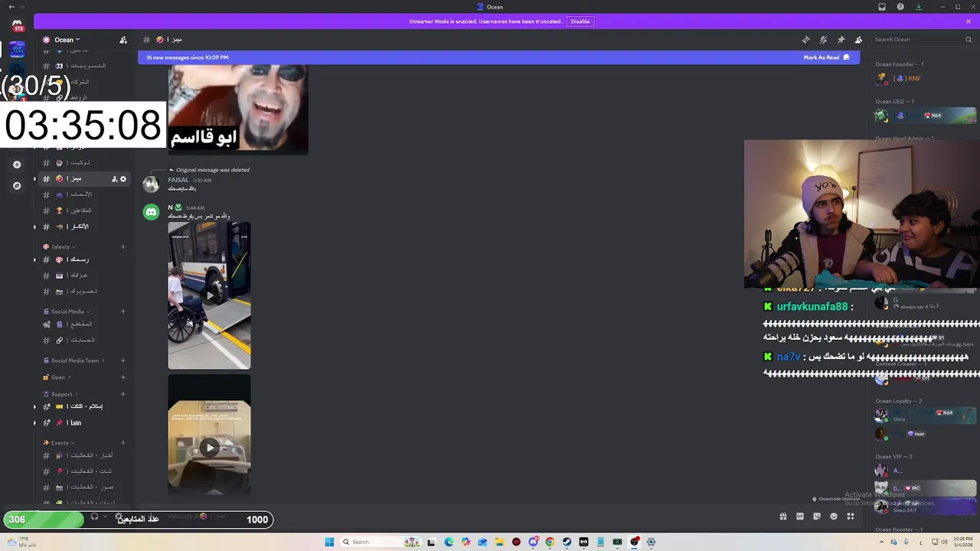Screen dimensions: 980x551
Task: Open the الألعاب channel
Action: coord(84,194)
